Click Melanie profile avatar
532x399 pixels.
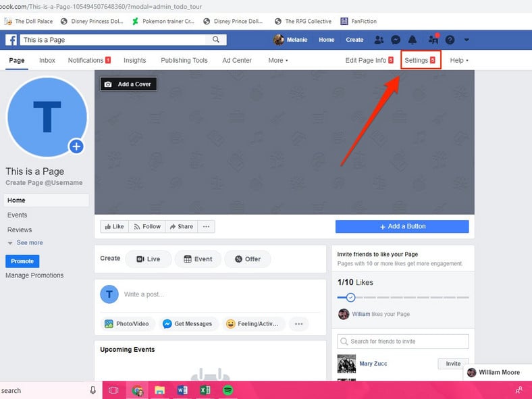279,40
